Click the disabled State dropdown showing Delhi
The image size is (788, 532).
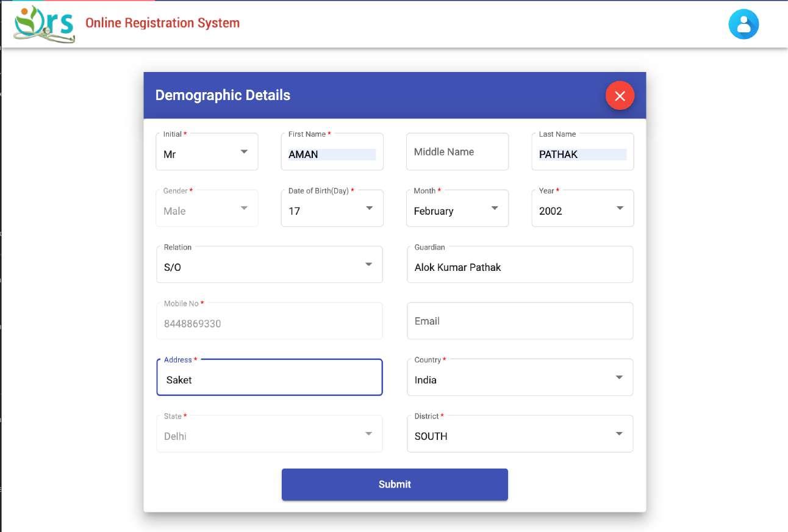point(269,435)
